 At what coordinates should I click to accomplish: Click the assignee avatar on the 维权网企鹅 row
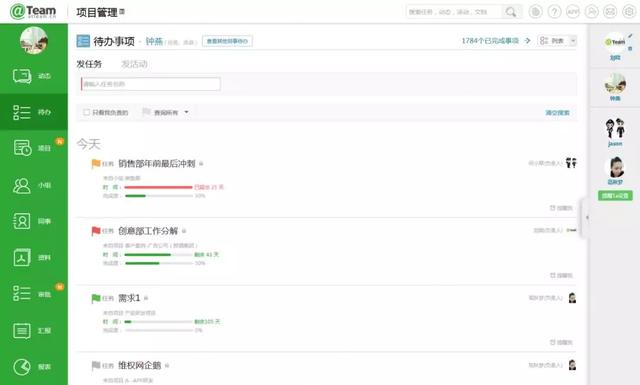point(572,365)
